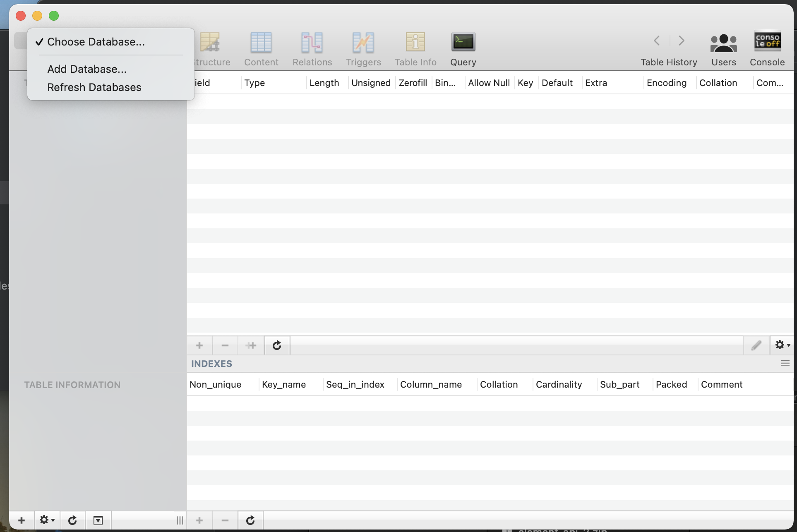Viewport: 797px width, 532px height.
Task: Open the Triggers view
Action: click(363, 49)
